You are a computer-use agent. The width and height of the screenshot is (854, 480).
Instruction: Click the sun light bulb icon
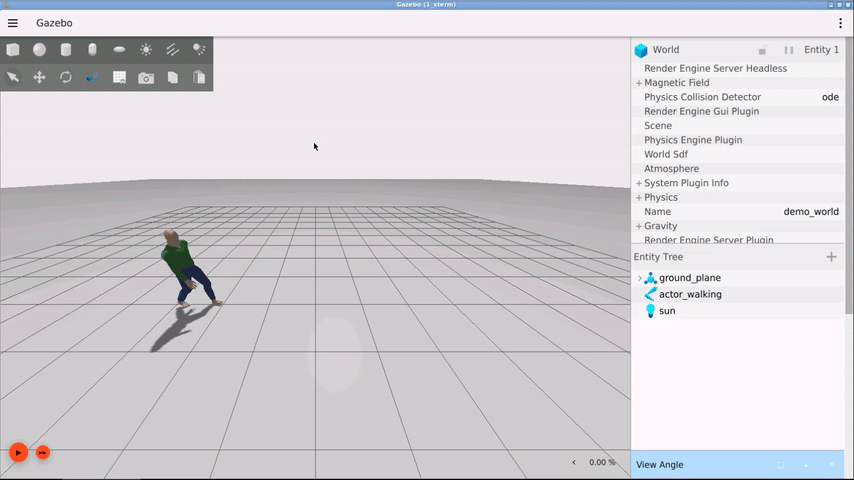(x=650, y=311)
